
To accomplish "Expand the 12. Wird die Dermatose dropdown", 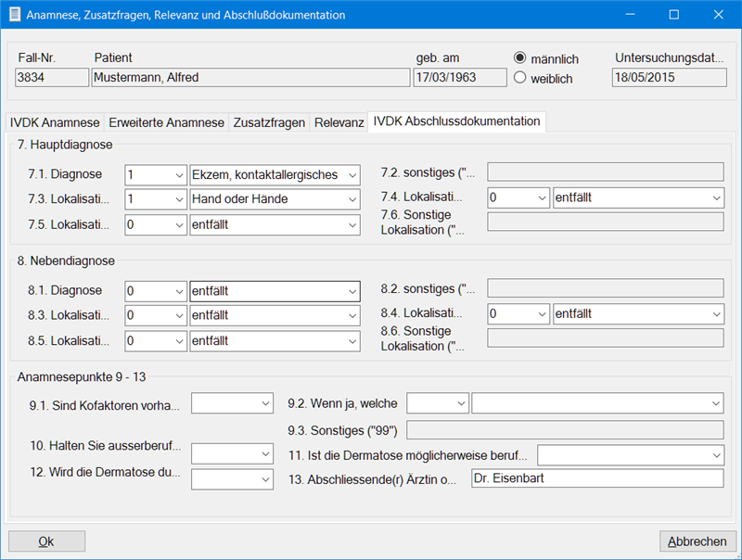I will (x=264, y=479).
